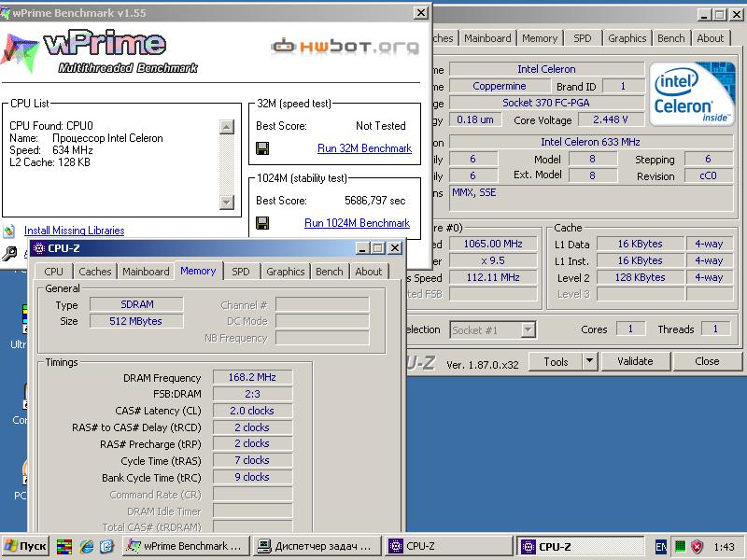
Task: Click the CAS# Latency value 2.0 clocks
Action: click(x=252, y=411)
